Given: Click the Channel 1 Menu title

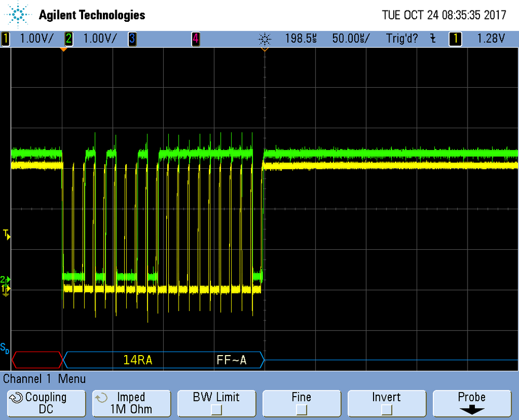Looking at the screenshot, I should 44,379.
